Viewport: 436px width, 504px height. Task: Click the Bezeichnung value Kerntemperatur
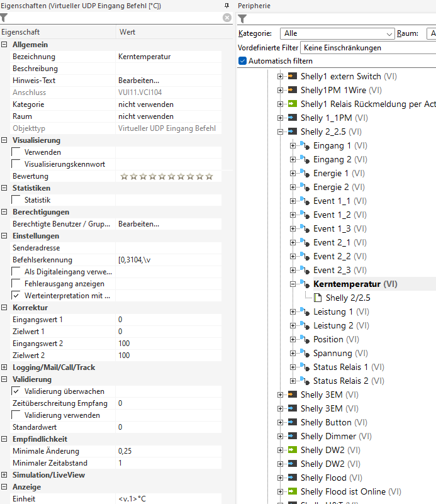click(144, 57)
